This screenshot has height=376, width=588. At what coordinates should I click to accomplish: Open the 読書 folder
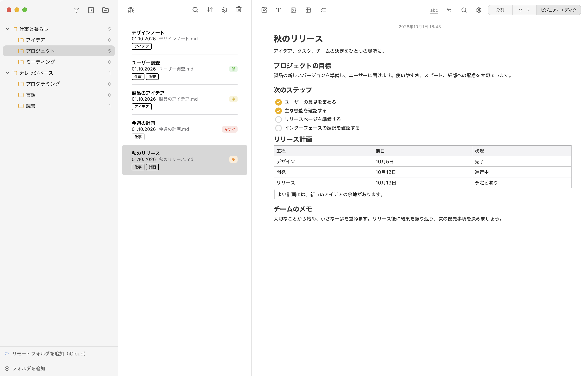point(59,106)
